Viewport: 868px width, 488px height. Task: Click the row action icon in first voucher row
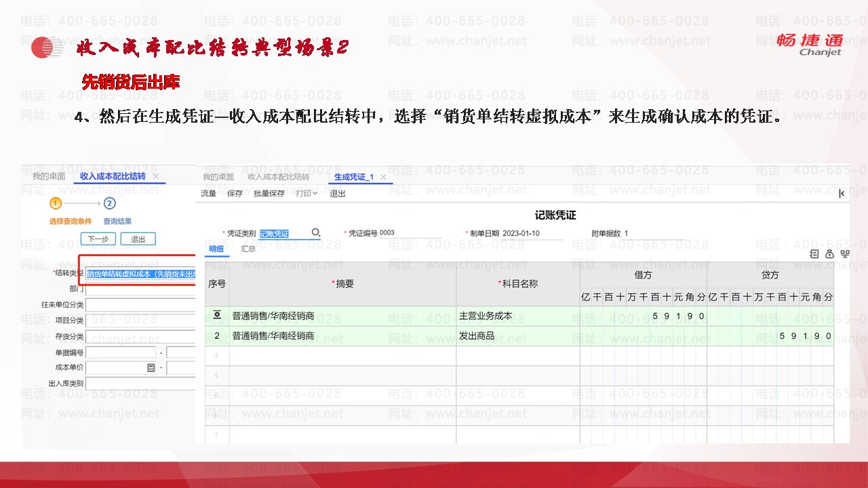217,316
